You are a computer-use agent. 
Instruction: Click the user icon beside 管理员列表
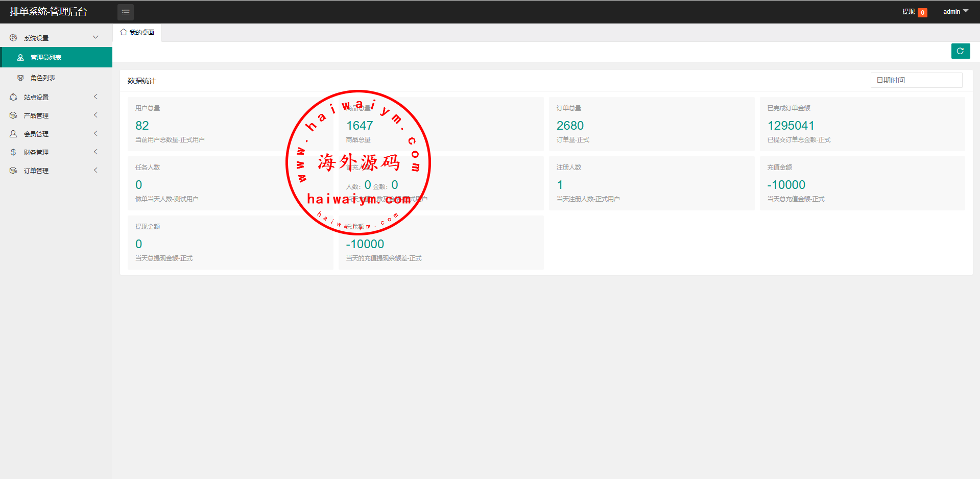(20, 58)
